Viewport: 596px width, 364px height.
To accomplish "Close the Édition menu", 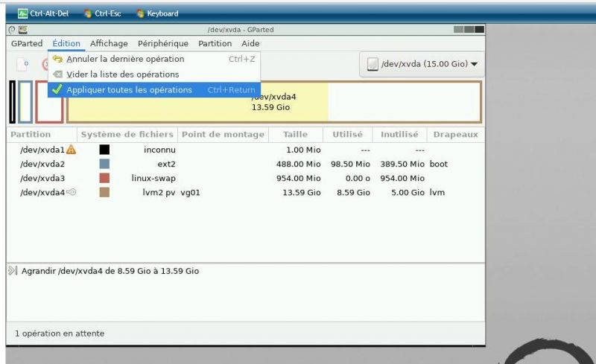I will (66, 43).
